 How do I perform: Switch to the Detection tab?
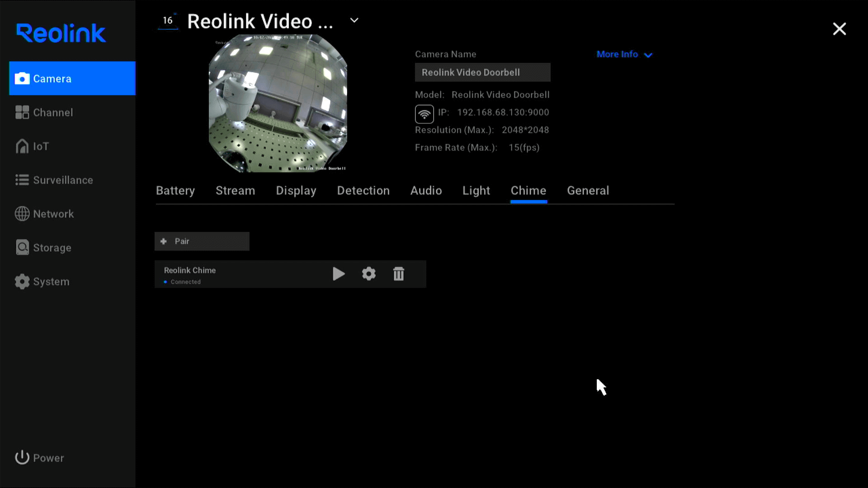tap(363, 190)
